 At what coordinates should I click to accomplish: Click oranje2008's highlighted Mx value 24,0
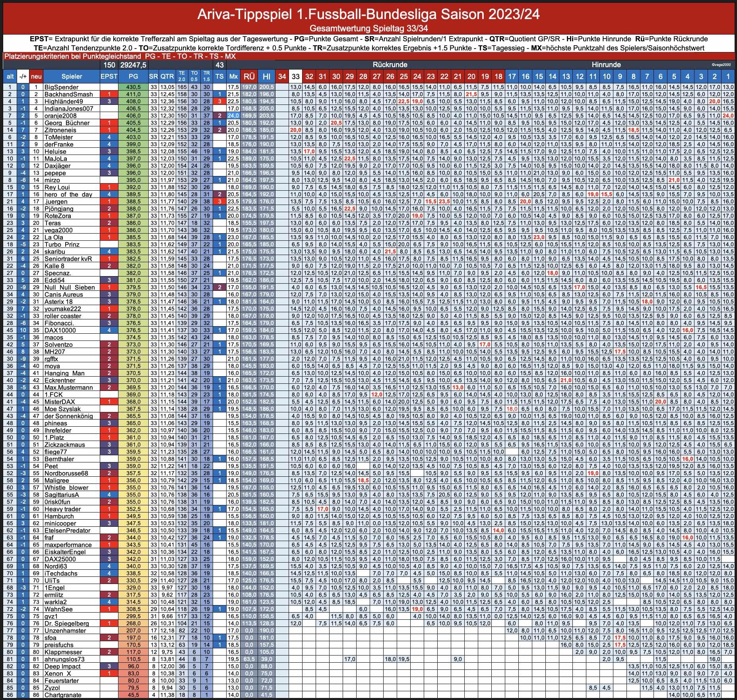[233, 116]
